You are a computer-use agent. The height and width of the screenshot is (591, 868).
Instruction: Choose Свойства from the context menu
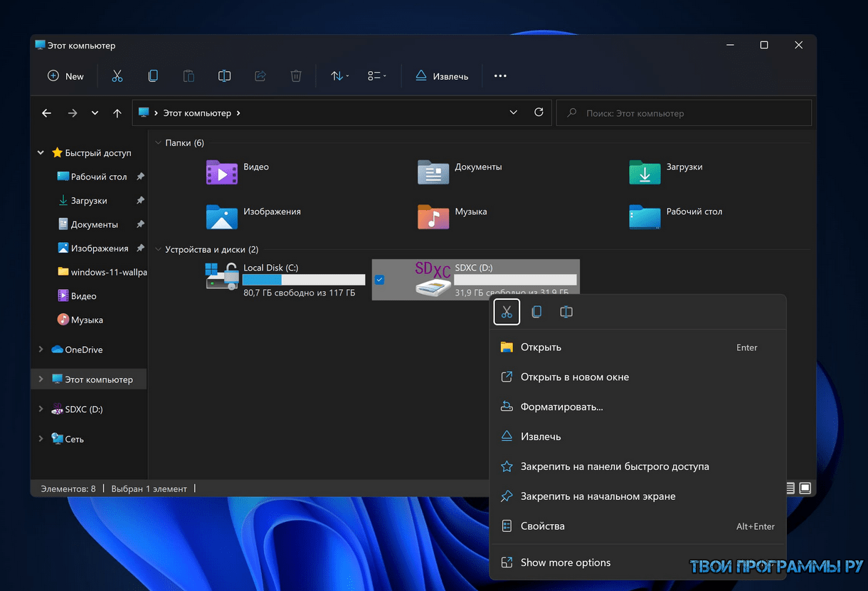click(638, 526)
